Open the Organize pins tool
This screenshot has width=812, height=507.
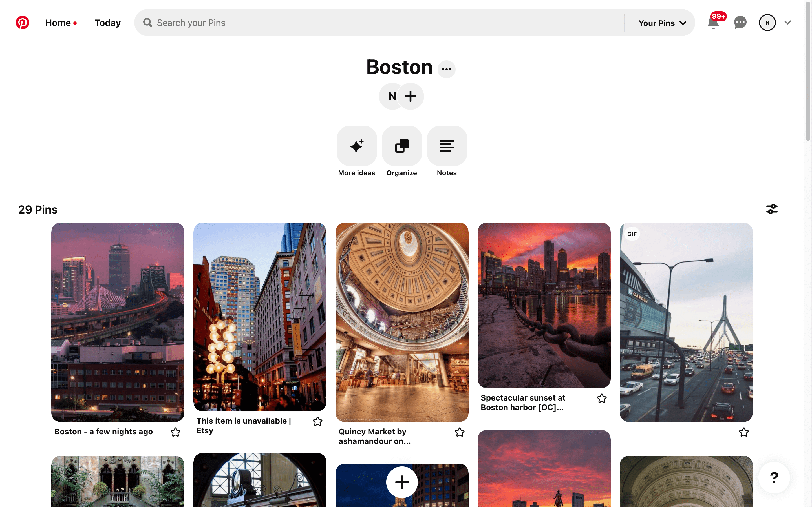click(402, 146)
